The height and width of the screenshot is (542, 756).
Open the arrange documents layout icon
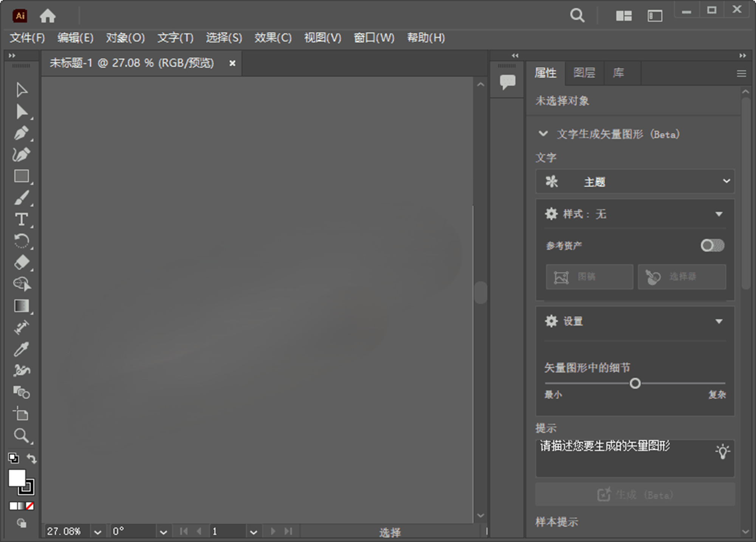pos(624,16)
